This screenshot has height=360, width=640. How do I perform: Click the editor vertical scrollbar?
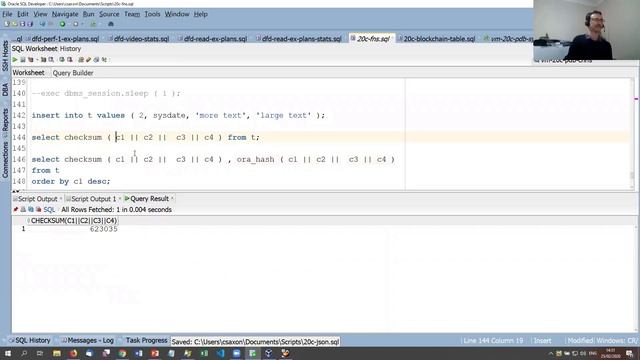(x=632, y=134)
